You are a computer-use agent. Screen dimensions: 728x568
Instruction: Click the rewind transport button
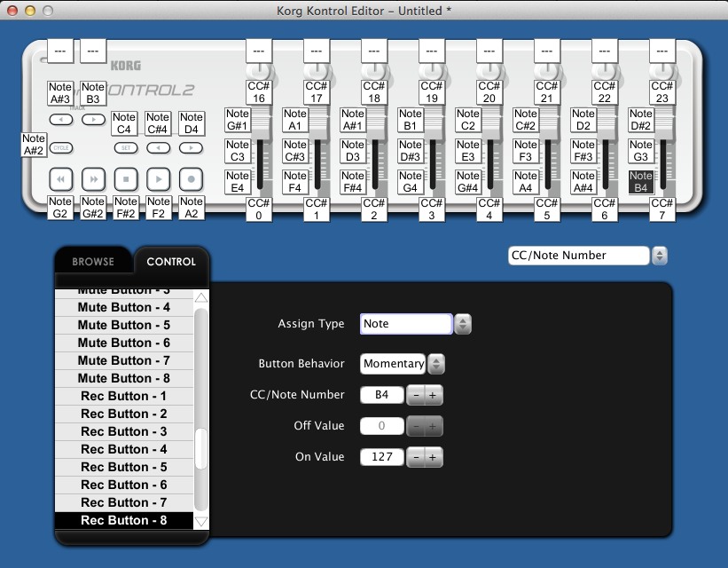pyautogui.click(x=60, y=178)
